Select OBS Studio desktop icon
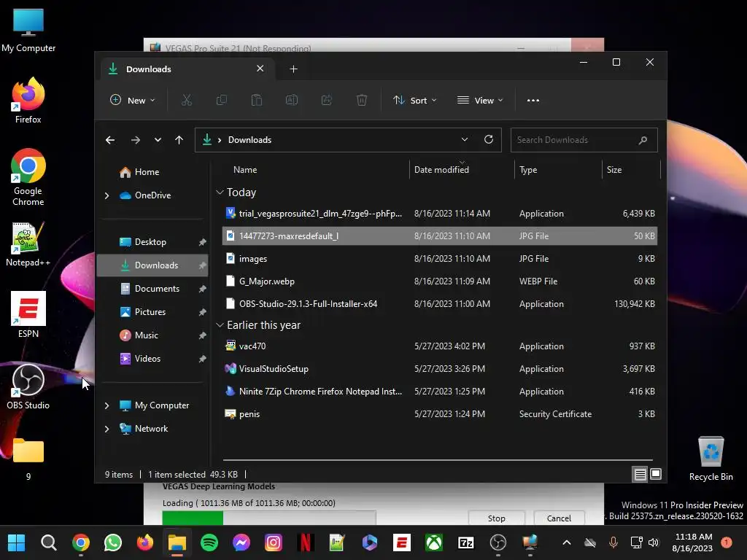 pos(28,386)
